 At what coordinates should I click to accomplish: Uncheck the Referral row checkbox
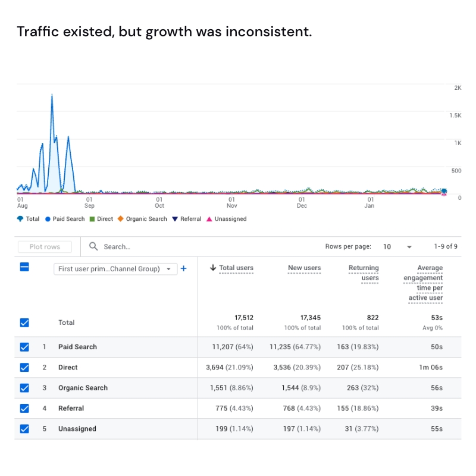pos(24,408)
